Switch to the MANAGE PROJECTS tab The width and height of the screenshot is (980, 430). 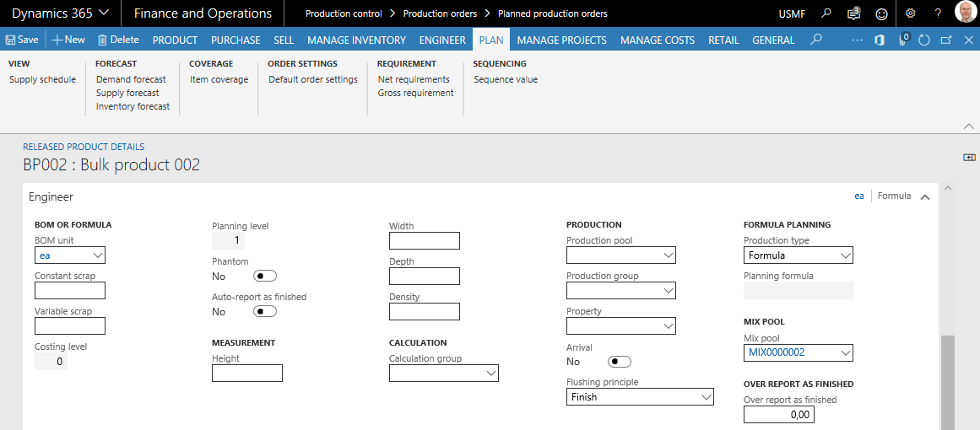pyautogui.click(x=562, y=40)
